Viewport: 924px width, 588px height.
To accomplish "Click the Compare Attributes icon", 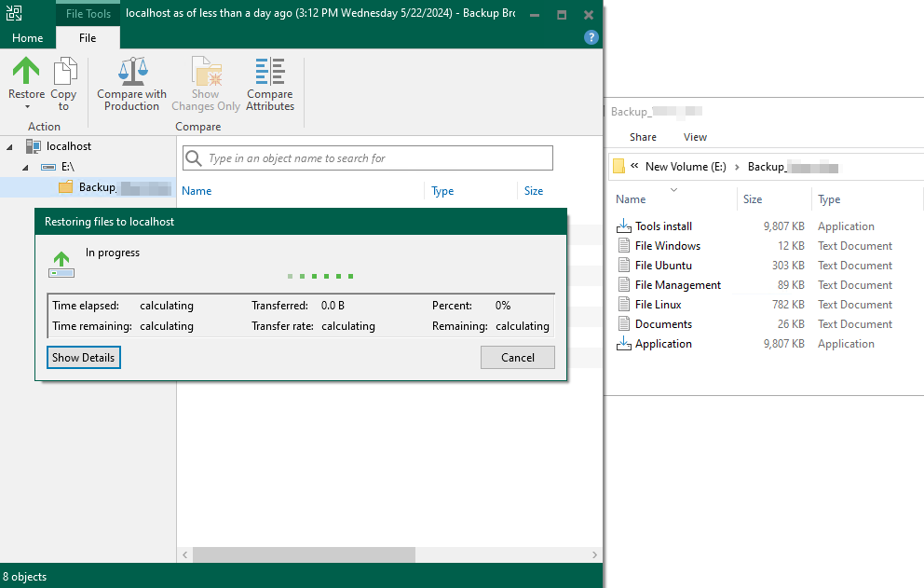I will (x=270, y=72).
